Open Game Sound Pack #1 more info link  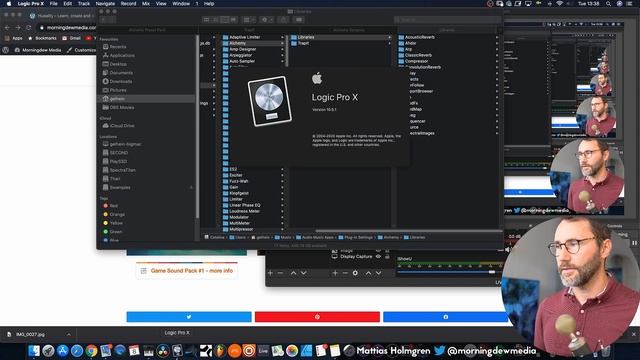(x=191, y=271)
